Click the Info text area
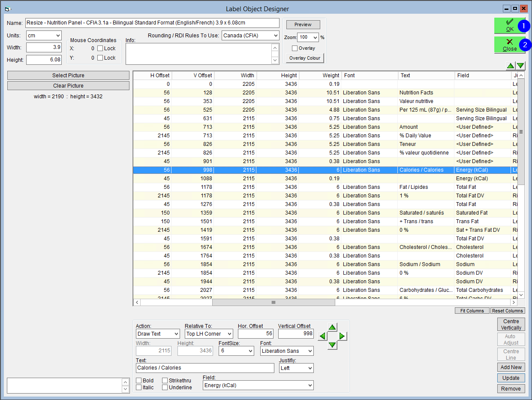Screen dimensions: 532x400 (199, 54)
